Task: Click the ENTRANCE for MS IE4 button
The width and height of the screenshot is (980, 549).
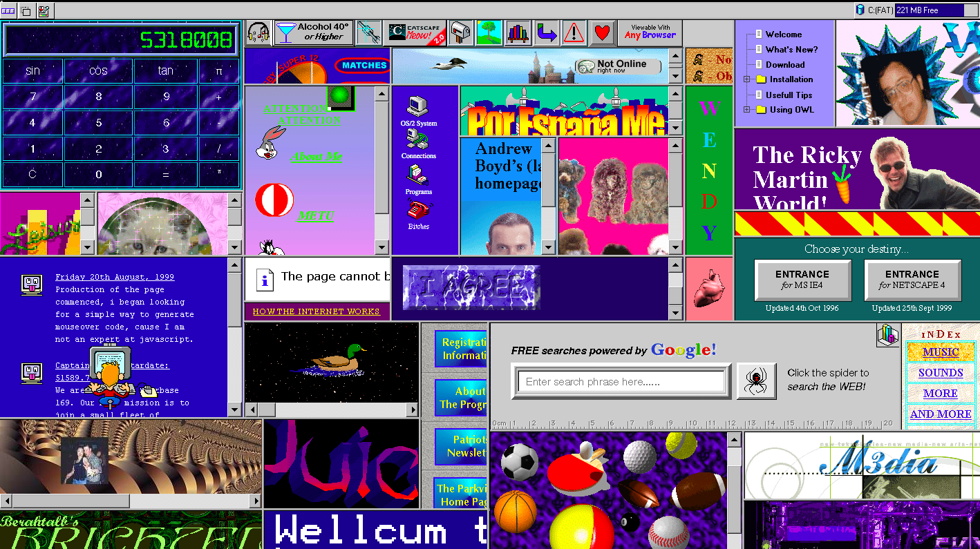Action: (802, 280)
